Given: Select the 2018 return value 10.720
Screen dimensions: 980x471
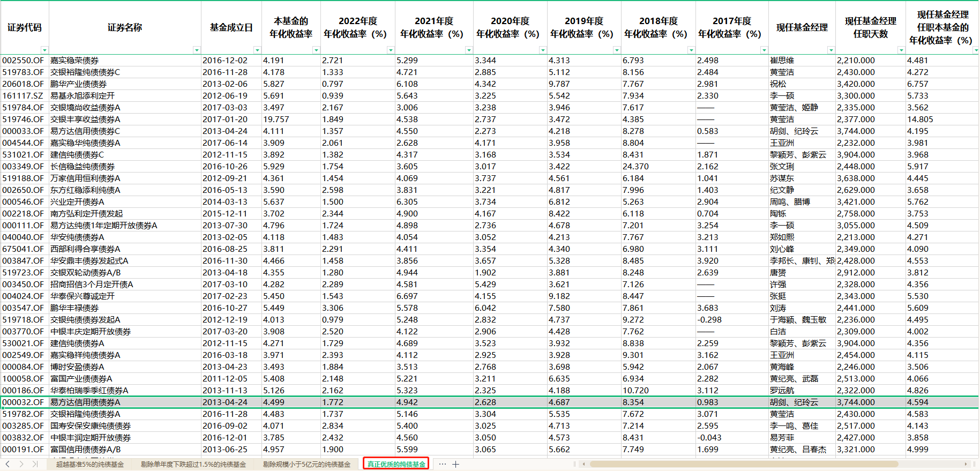Looking at the screenshot, I should 659,391.
